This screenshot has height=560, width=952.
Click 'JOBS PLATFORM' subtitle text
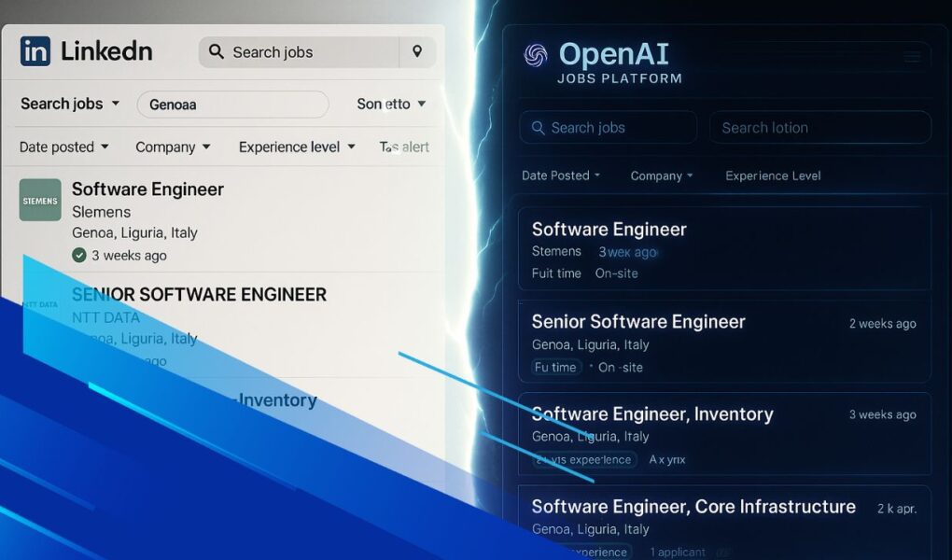[620, 78]
